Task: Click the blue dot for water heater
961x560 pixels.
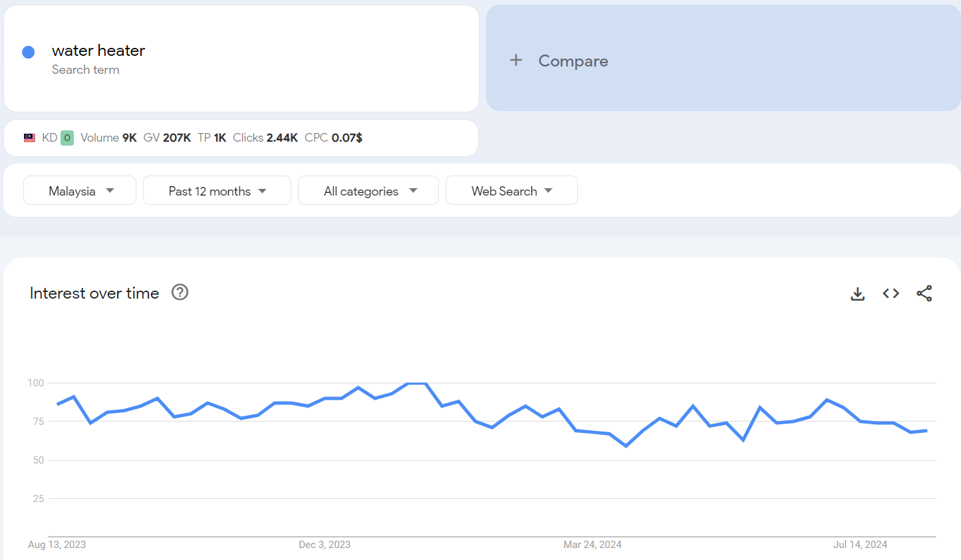Action: pyautogui.click(x=29, y=52)
